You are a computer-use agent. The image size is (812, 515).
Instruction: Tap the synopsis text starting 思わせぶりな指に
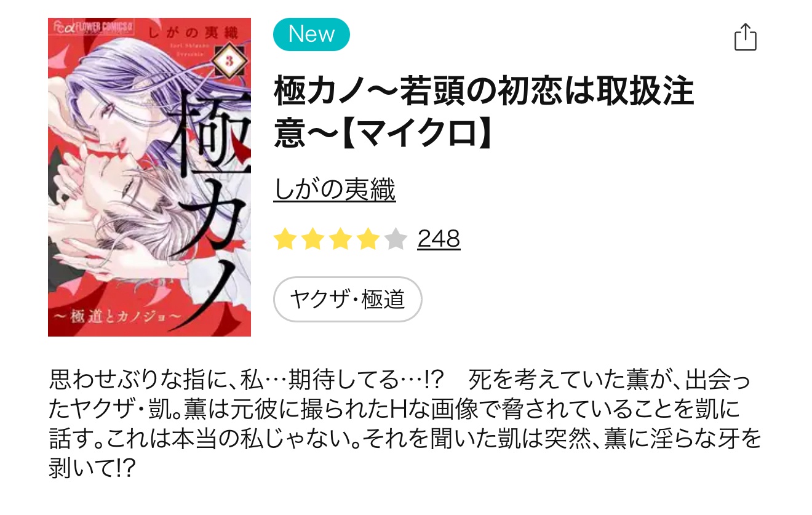[x=405, y=426]
